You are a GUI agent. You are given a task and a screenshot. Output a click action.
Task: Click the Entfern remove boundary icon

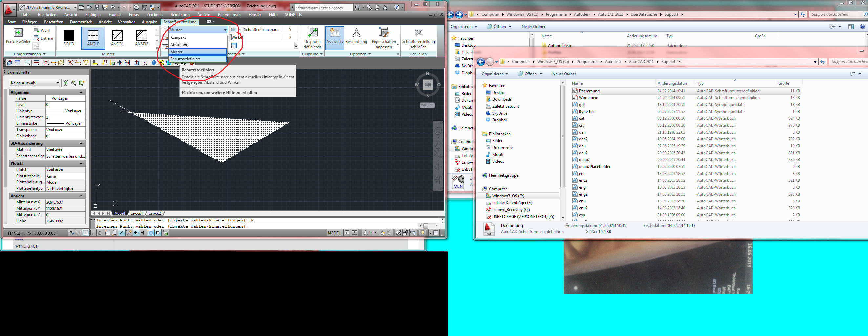pyautogui.click(x=36, y=38)
